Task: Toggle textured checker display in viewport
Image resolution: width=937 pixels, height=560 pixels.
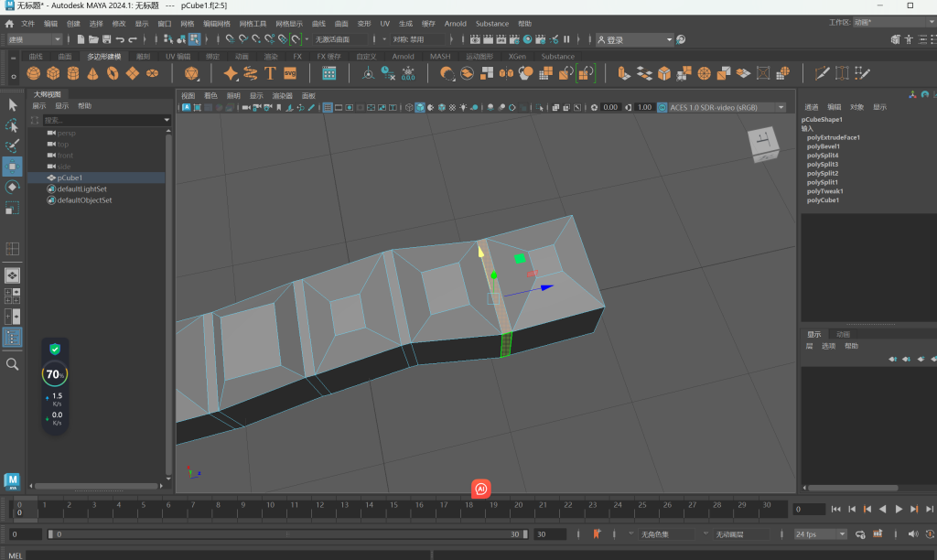Action: (x=452, y=108)
